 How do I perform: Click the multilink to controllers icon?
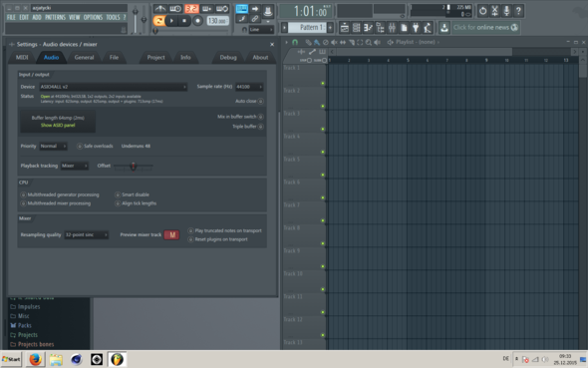click(x=255, y=18)
